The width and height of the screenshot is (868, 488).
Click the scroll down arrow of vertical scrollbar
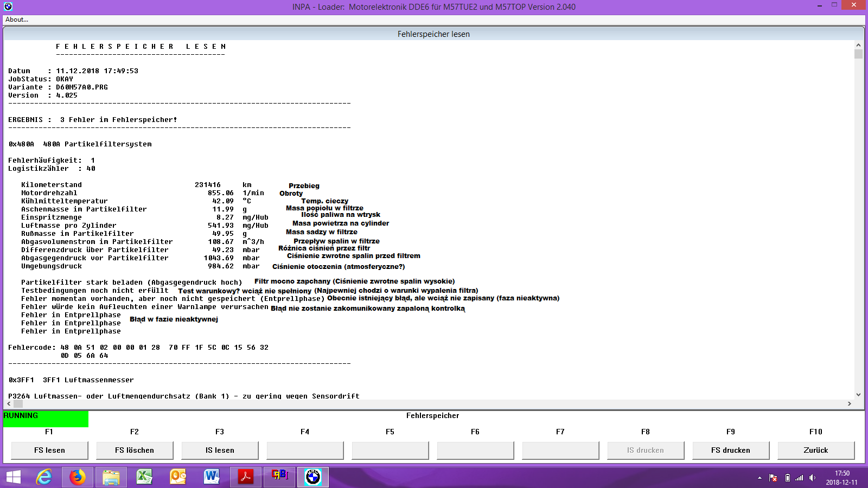[x=858, y=395]
